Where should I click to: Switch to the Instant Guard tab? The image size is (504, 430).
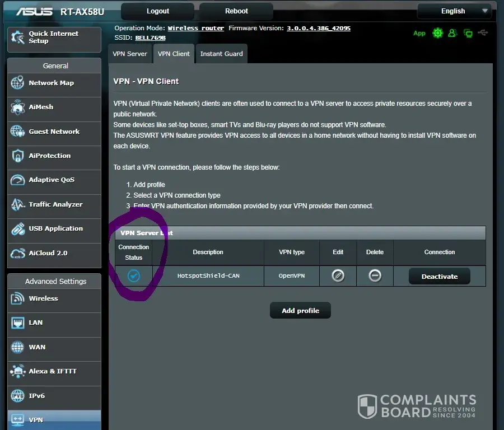pyautogui.click(x=221, y=54)
